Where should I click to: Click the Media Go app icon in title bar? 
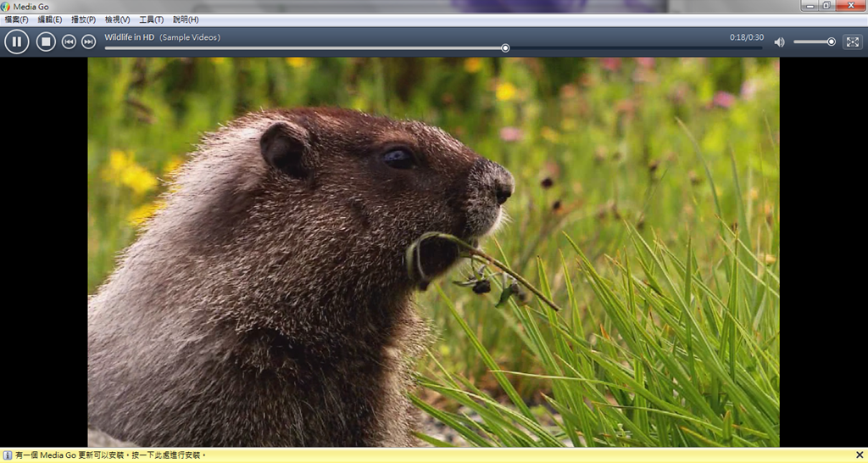point(6,7)
